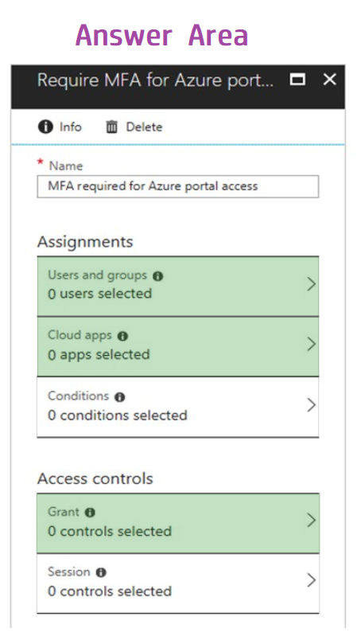This screenshot has height=644, width=357.
Task: Click info icon beside Session
Action: click(101, 572)
